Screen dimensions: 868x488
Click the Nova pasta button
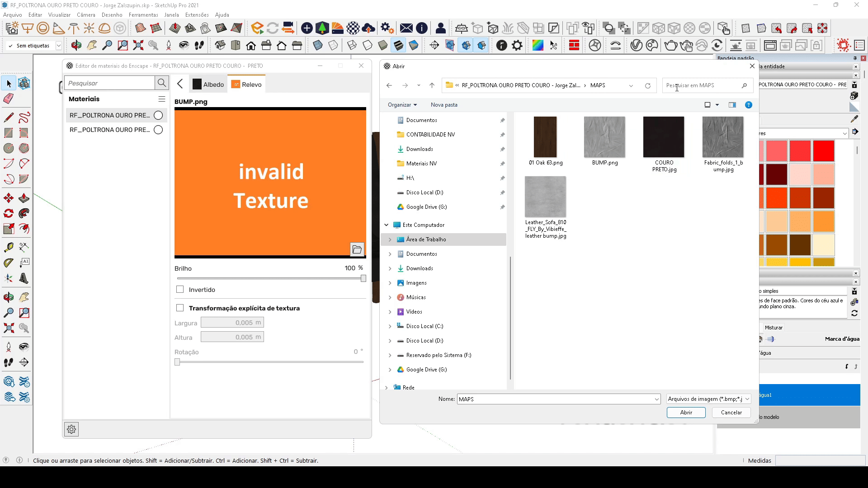[x=443, y=105]
